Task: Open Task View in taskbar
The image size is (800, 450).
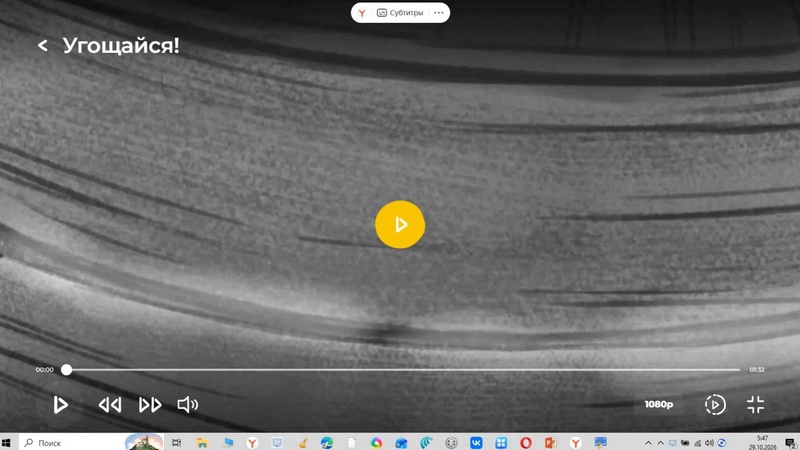Action: click(176, 442)
